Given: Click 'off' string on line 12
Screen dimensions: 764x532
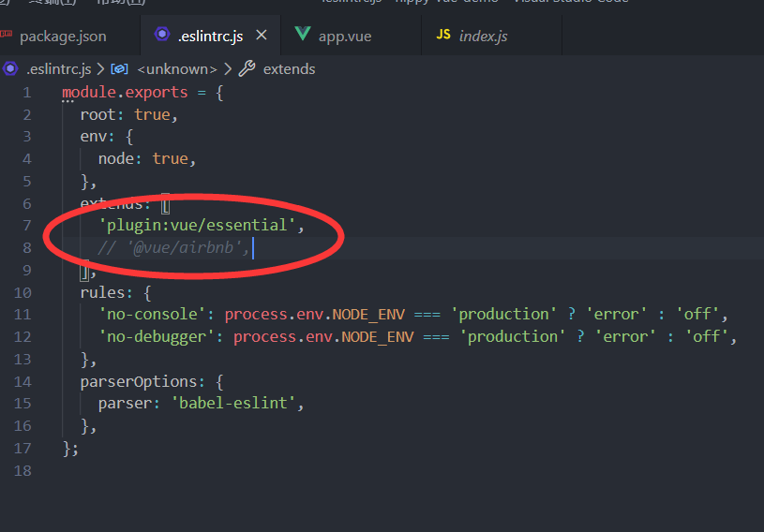Looking at the screenshot, I should coord(707,337).
